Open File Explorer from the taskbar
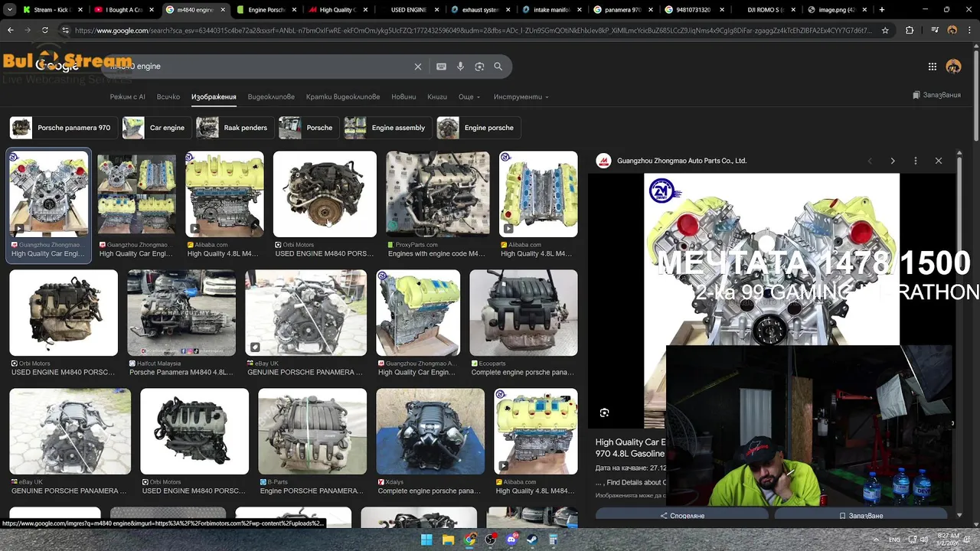980x551 pixels. click(448, 540)
